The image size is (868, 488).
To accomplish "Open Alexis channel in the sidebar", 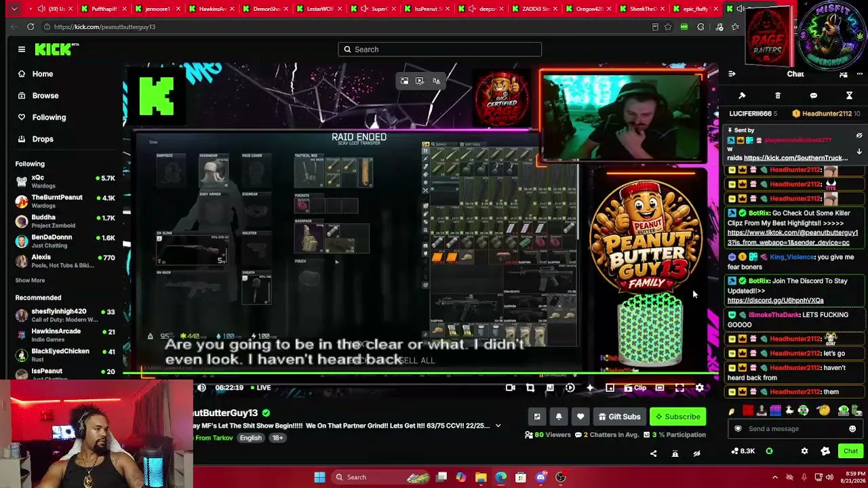I will [65, 261].
